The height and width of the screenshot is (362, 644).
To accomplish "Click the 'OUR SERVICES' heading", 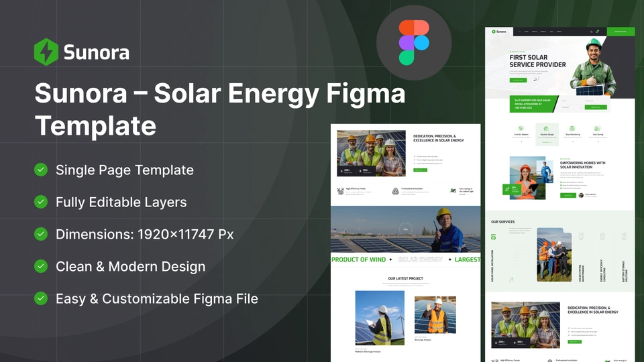I will (502, 222).
